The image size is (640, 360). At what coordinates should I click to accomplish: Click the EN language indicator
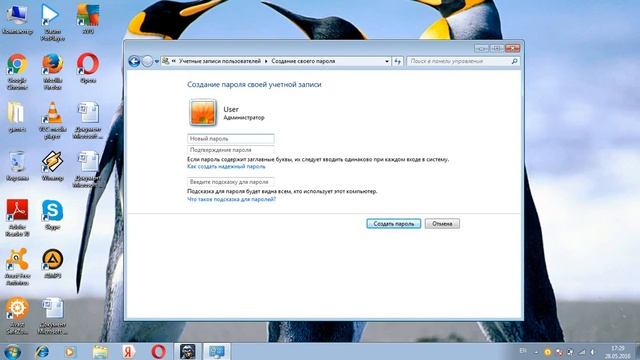tap(523, 351)
